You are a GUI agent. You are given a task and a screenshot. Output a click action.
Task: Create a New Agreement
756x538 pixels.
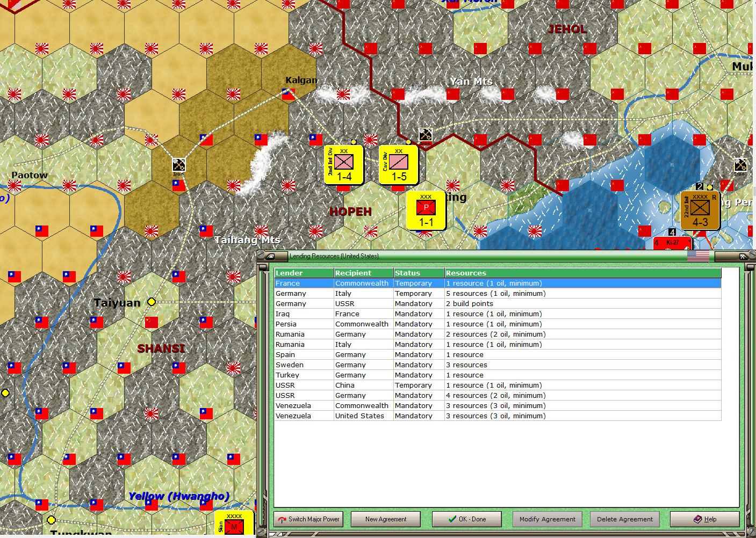386,519
